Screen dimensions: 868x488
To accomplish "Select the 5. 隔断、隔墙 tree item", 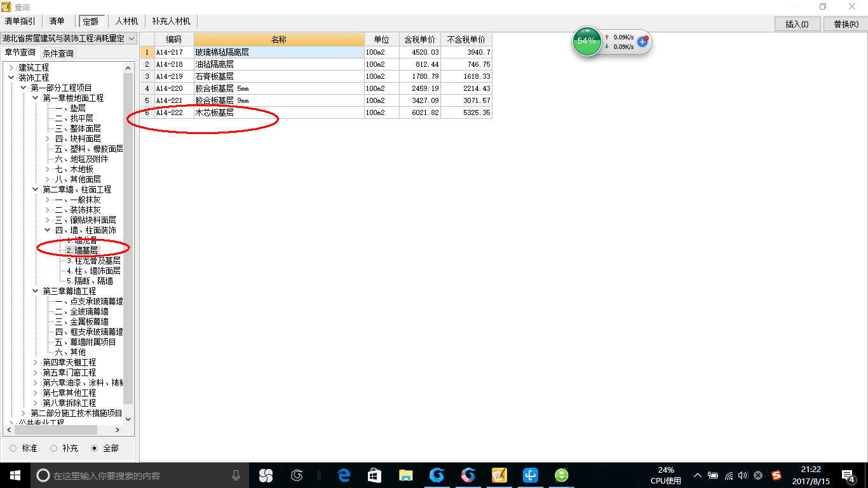I will [90, 281].
